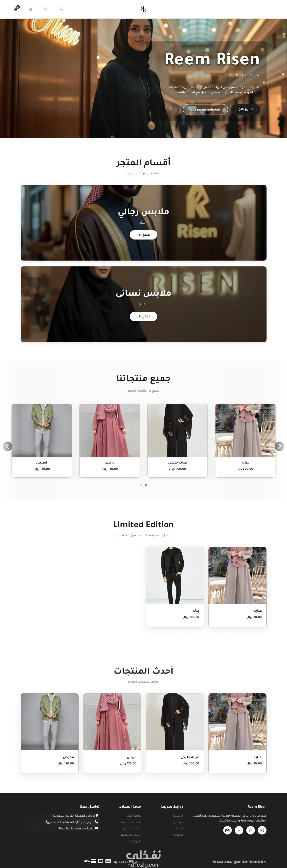Browse ملابس نسائى with تصفح الآن button
This screenshot has height=868, width=287.
pyautogui.click(x=144, y=316)
